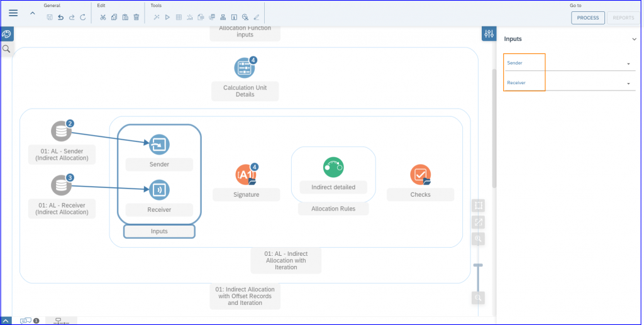Open the hamburger main menu
This screenshot has height=325, width=644.
pos(13,13)
